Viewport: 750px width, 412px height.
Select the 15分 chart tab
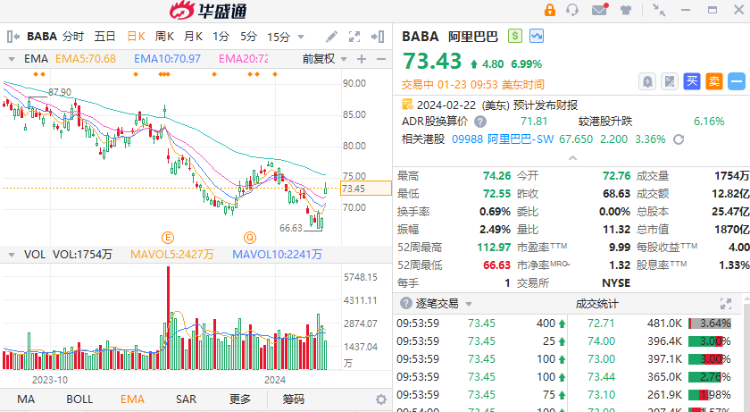278,37
